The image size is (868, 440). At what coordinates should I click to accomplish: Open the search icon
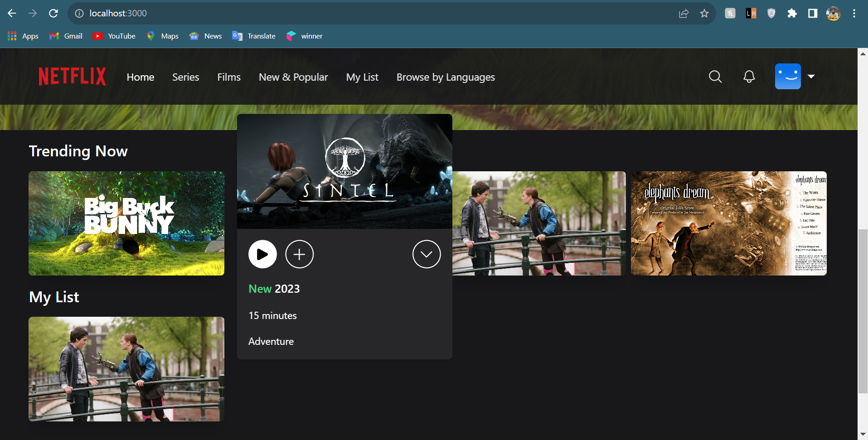point(715,77)
